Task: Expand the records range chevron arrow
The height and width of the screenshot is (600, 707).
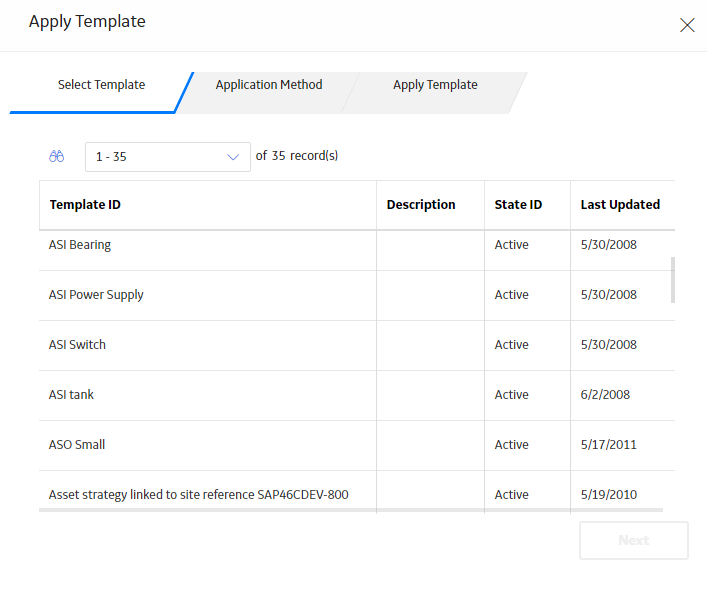Action: (x=233, y=157)
